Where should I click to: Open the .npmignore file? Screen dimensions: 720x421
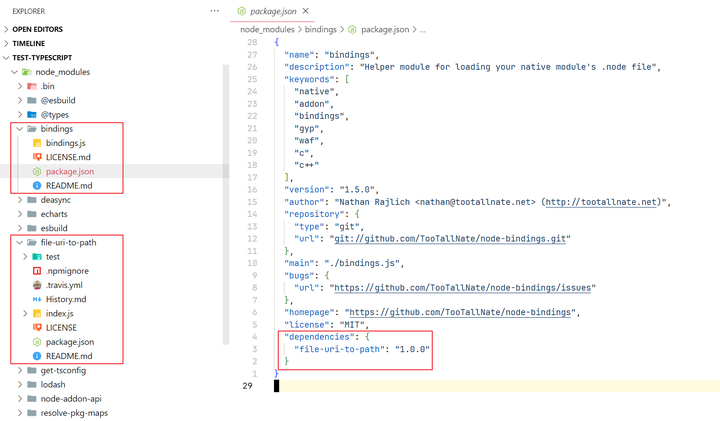point(67,271)
